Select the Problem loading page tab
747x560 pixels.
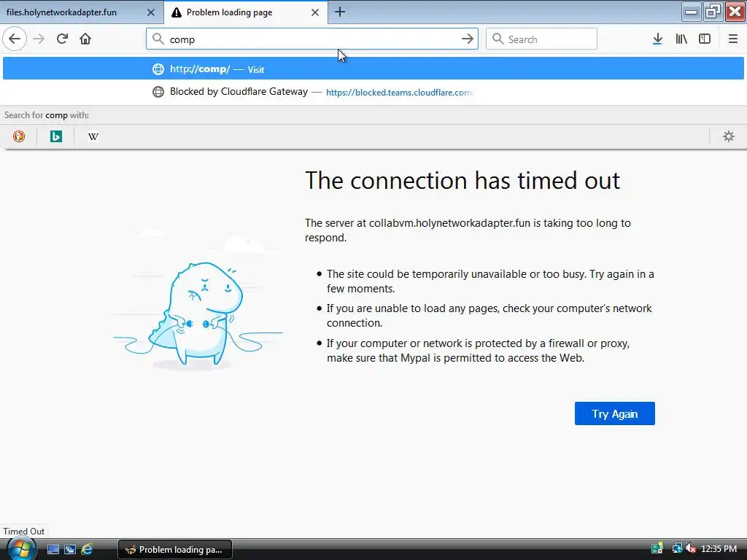tap(246, 12)
